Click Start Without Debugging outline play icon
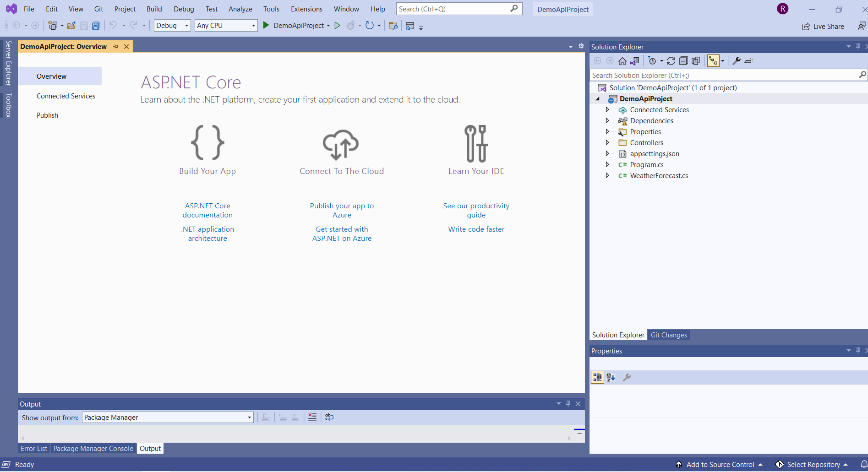Image resolution: width=868 pixels, height=472 pixels. pos(338,26)
